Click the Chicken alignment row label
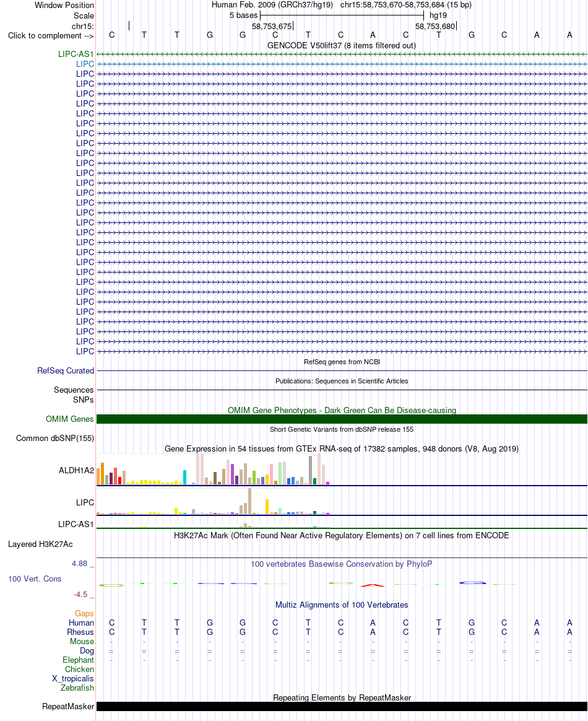The width and height of the screenshot is (588, 721). 79,670
